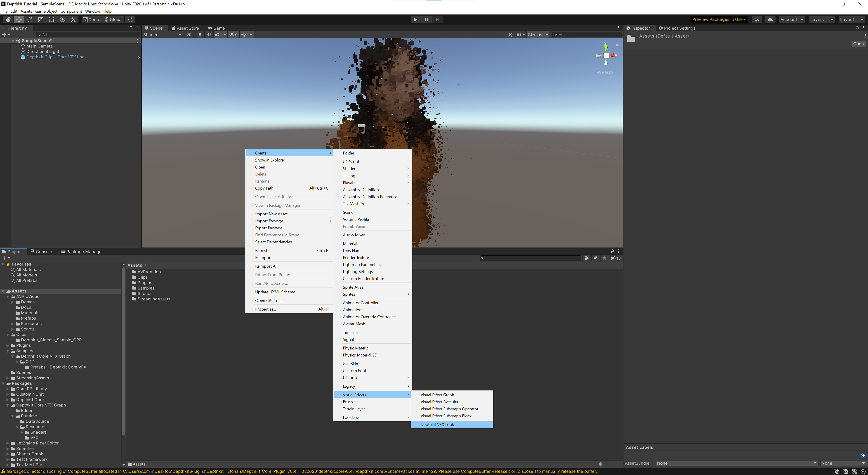Image resolution: width=868 pixels, height=475 pixels.
Task: Toggle 2D view mode
Action: (189, 35)
